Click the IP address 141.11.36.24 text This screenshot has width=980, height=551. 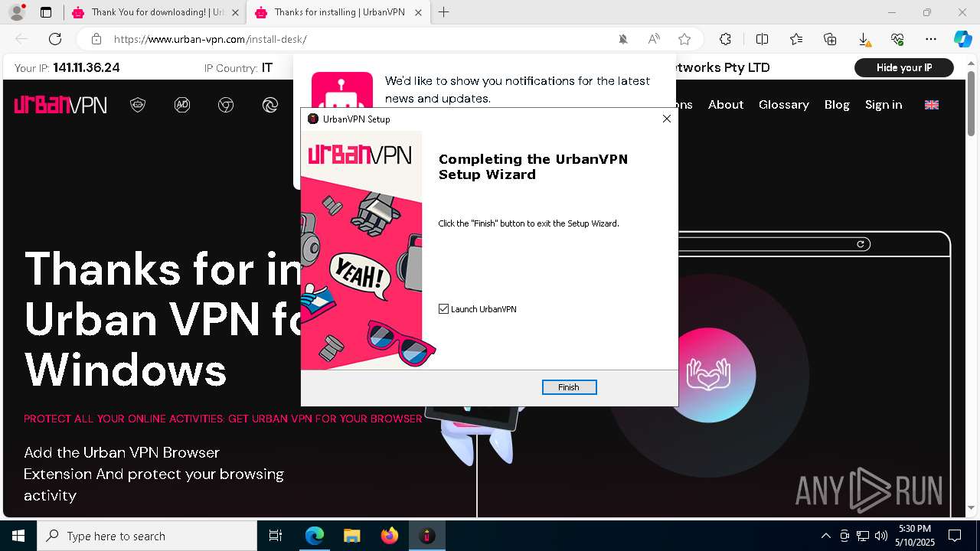87,68
